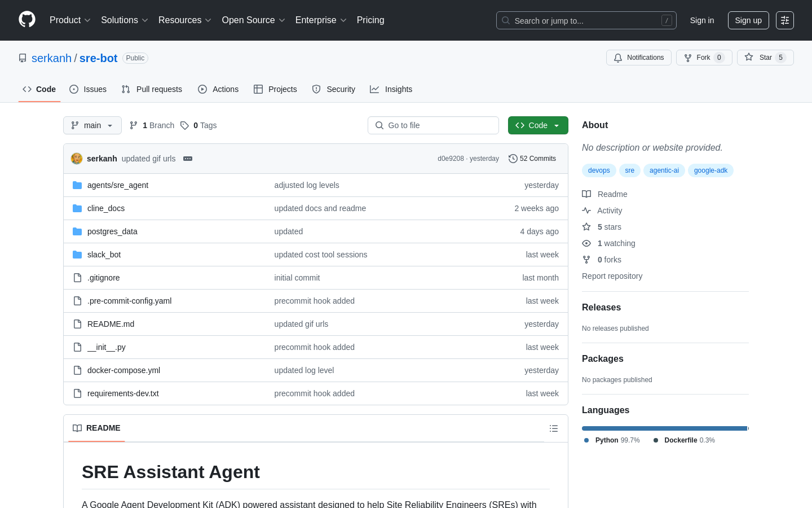This screenshot has width=812, height=508.
Task: Click the tag icon next to Tags
Action: click(184, 125)
